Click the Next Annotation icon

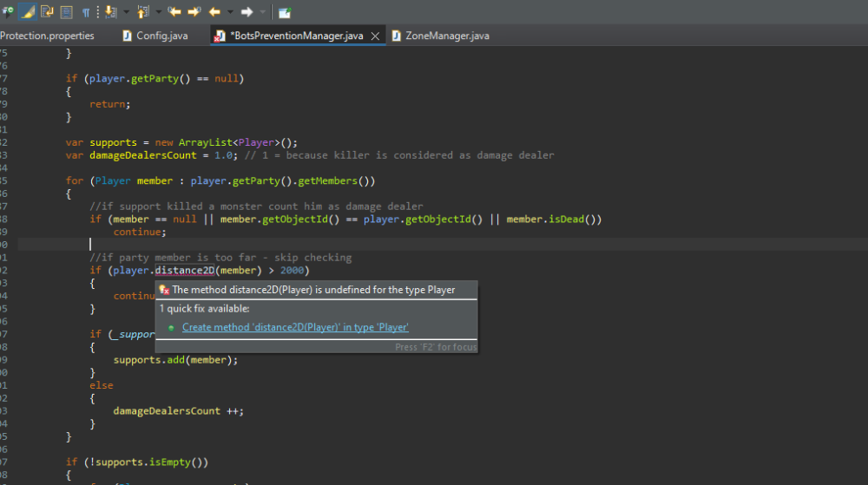tap(111, 12)
